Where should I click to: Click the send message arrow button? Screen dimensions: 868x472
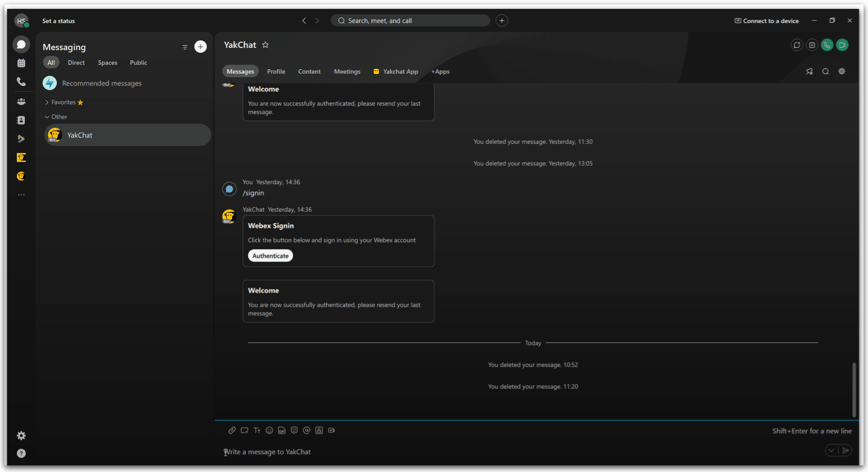click(x=845, y=451)
